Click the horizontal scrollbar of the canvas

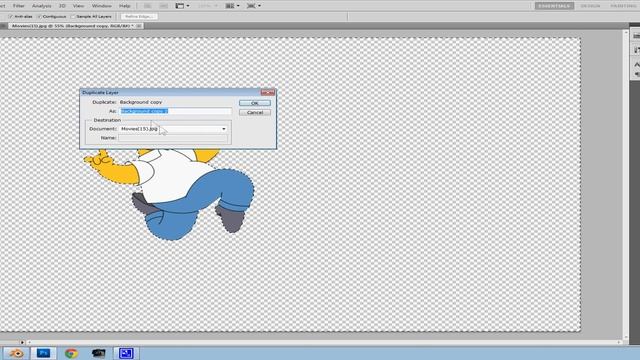pyautogui.click(x=324, y=342)
